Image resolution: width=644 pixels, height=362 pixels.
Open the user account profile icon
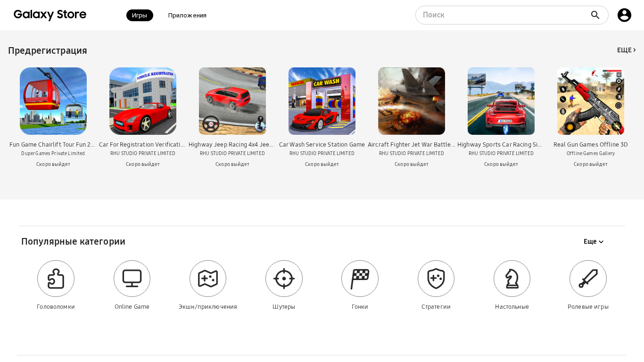coord(624,15)
